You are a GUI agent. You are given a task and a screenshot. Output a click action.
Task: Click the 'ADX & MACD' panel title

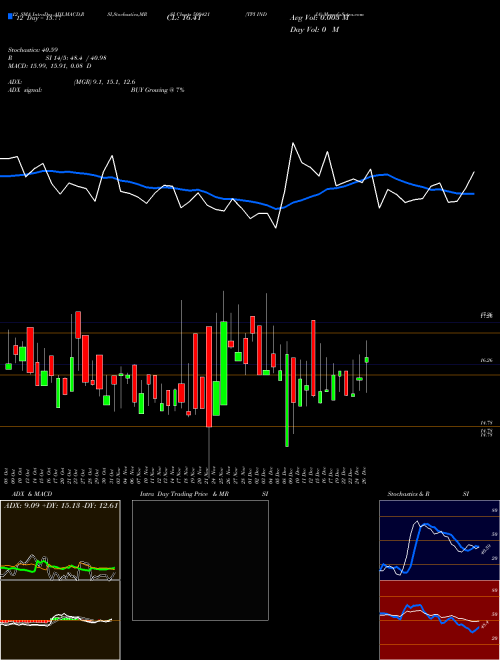click(x=32, y=494)
